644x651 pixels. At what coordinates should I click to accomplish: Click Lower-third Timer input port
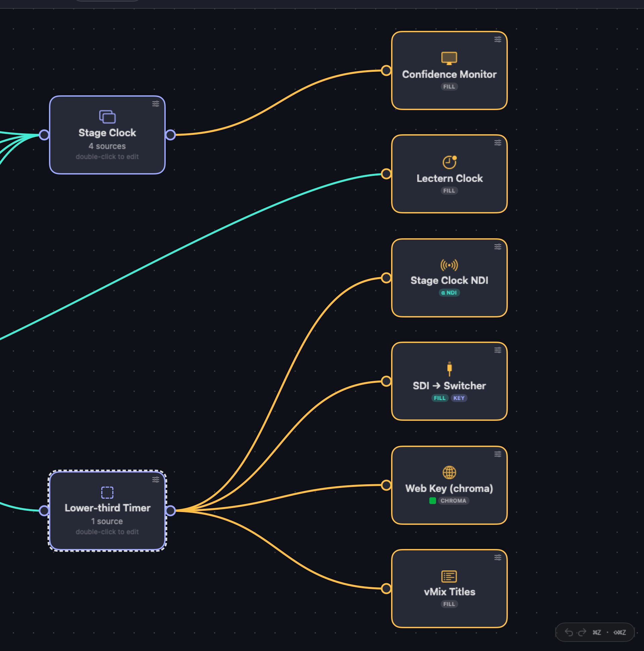click(44, 511)
